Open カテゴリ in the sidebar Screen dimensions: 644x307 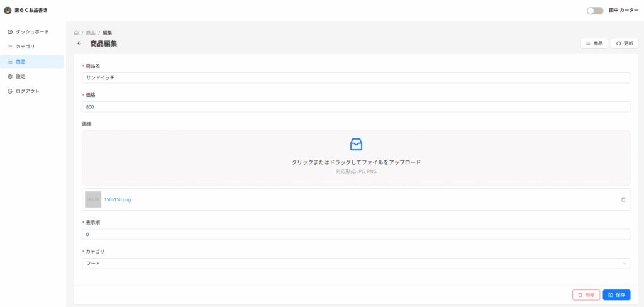25,47
